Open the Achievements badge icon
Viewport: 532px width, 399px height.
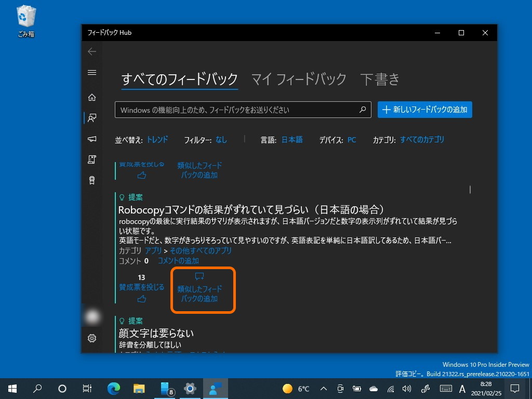tap(92, 180)
